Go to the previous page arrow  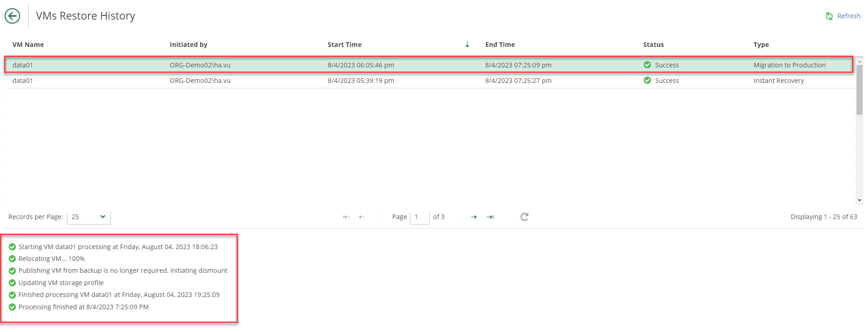tap(362, 217)
